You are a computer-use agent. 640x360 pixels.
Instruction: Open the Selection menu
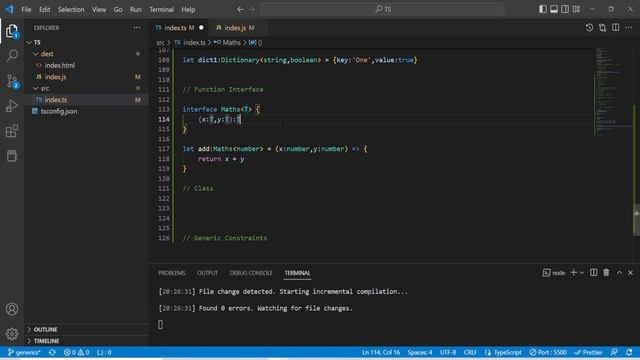71,9
